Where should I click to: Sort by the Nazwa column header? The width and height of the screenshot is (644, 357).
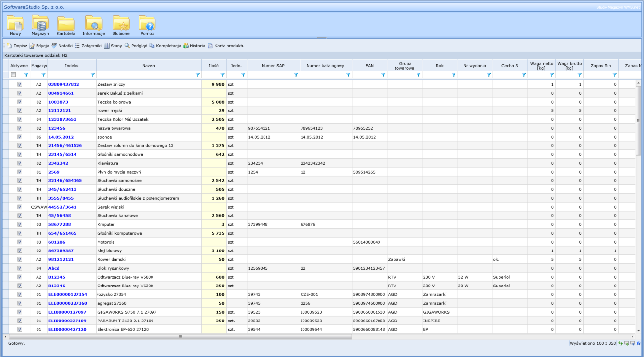pyautogui.click(x=149, y=65)
